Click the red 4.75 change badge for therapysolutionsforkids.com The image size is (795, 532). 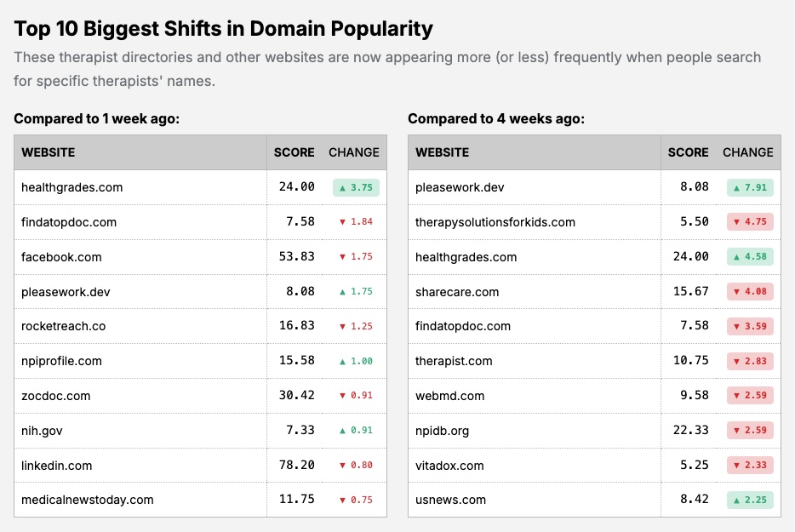[750, 222]
